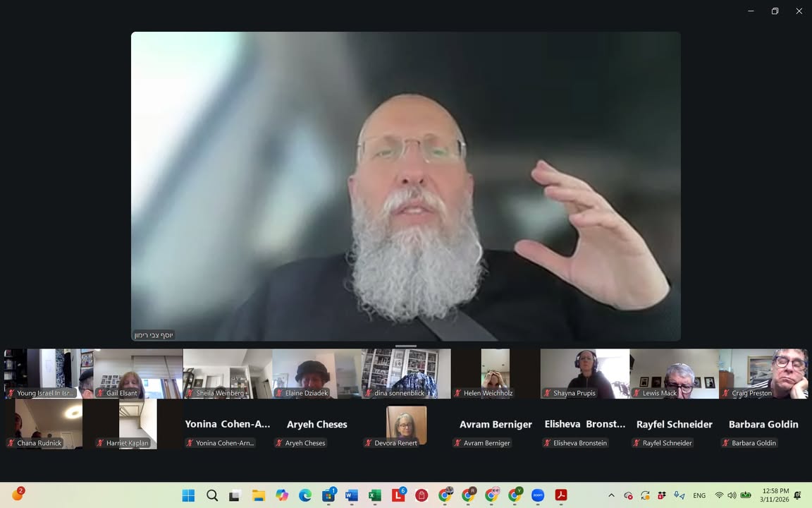
Task: Open the speaker volume tray icon
Action: [732, 495]
